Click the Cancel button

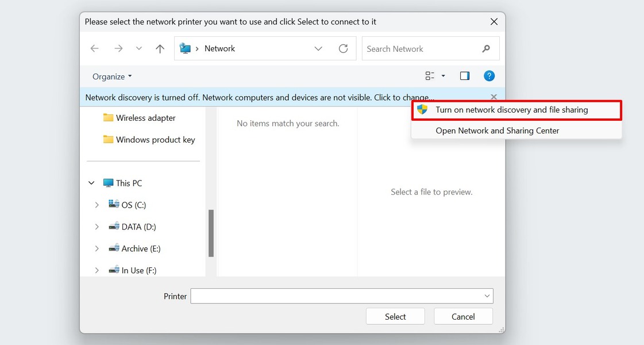click(x=463, y=316)
